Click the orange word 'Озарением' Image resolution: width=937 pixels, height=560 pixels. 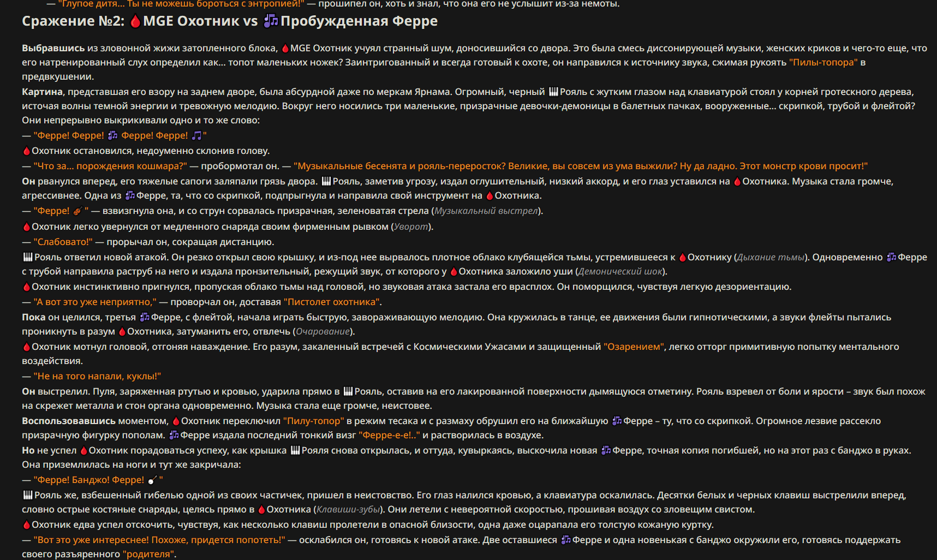coord(634,347)
